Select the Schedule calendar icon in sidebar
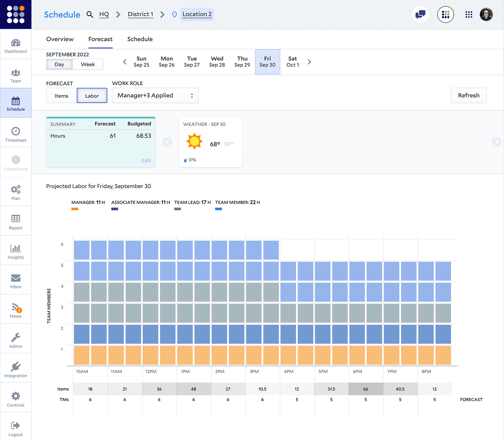504x441 pixels. coord(16,101)
